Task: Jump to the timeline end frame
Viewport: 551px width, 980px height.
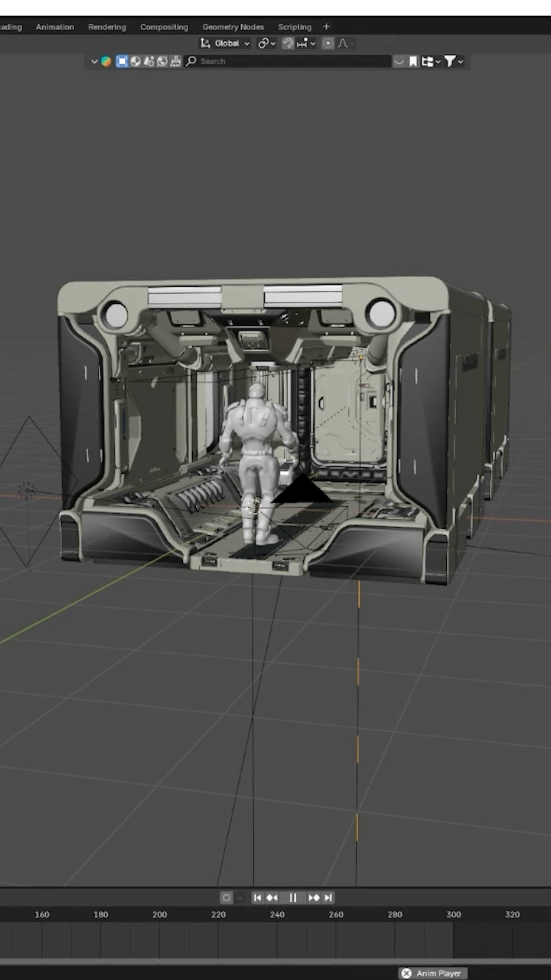Action: point(328,897)
